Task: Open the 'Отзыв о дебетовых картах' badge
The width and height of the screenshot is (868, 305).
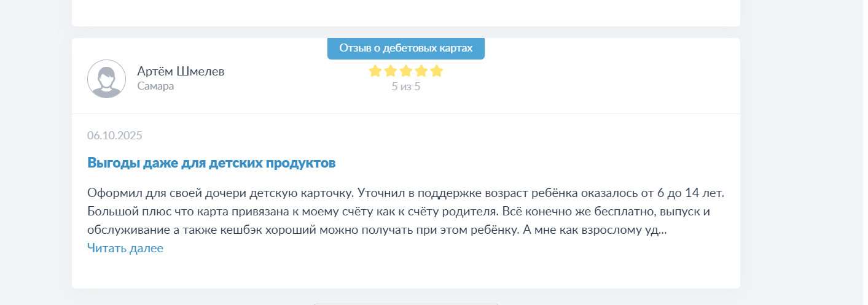Action: point(405,48)
